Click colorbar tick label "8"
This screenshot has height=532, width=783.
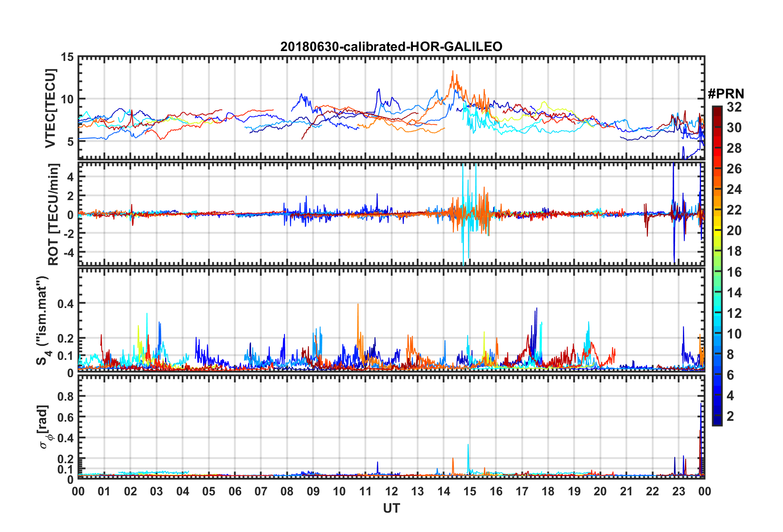730,355
